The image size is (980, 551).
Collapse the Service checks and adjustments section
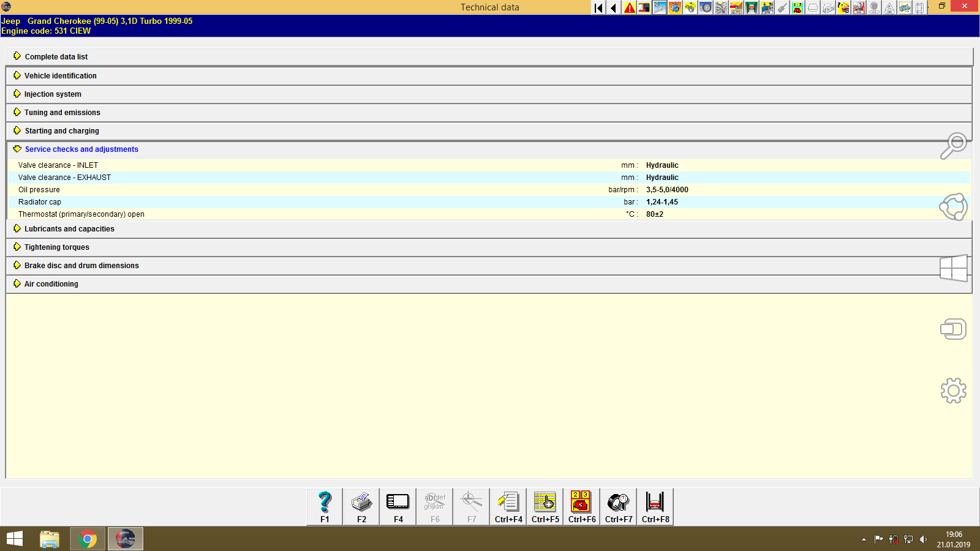(x=81, y=149)
